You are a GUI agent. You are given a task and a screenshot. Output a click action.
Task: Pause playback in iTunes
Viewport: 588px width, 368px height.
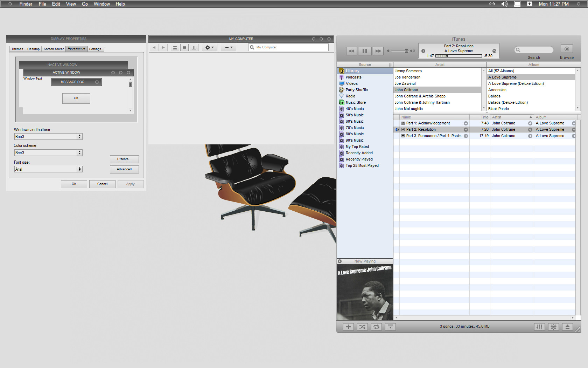365,51
